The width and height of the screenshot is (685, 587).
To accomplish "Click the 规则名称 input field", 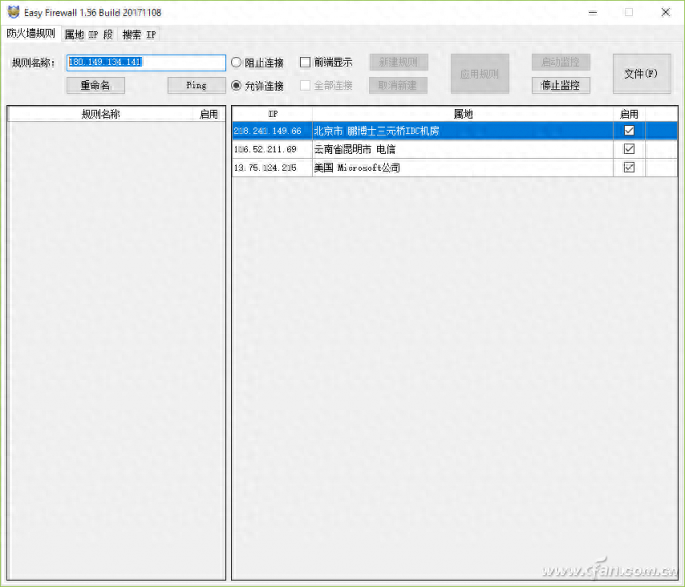I will point(146,62).
